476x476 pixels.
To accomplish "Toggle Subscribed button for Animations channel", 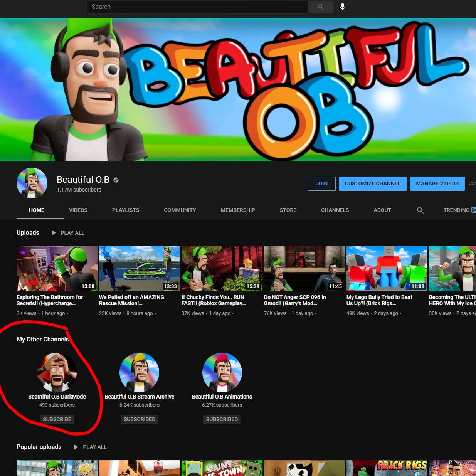I will click(222, 419).
